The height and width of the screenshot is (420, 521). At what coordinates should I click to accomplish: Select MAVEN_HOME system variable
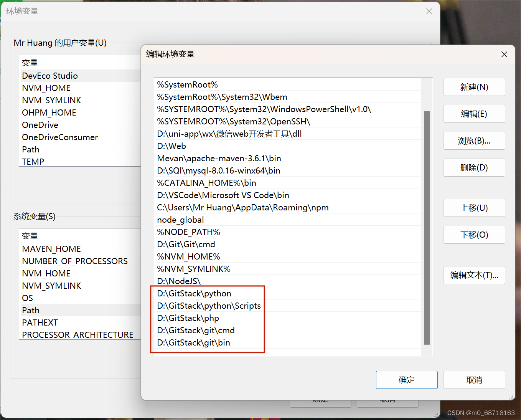[80, 249]
